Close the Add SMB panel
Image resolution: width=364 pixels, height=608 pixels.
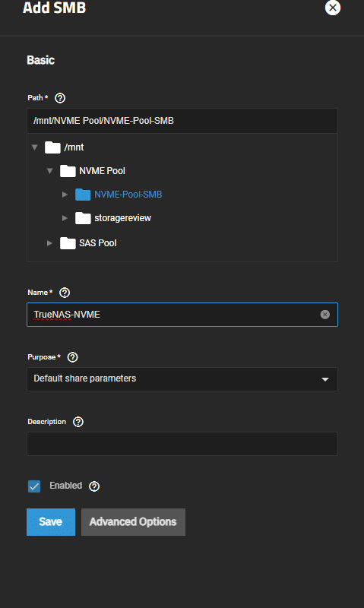point(333,8)
